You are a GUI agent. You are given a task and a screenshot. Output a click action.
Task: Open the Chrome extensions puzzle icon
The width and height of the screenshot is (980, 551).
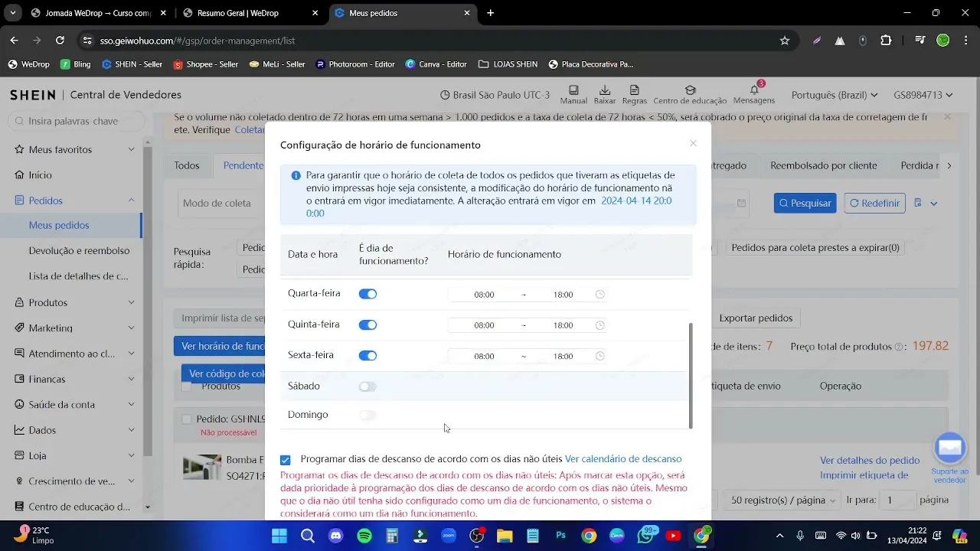(x=886, y=41)
